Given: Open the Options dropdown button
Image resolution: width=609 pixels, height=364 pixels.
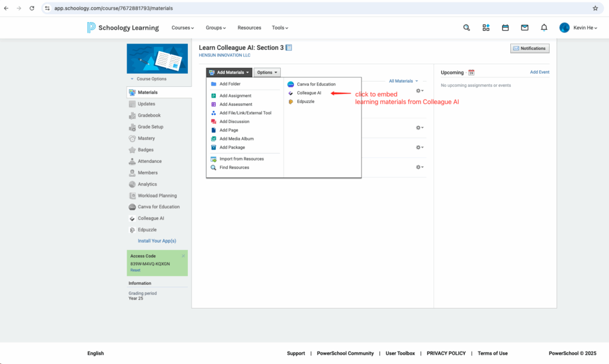Looking at the screenshot, I should (267, 73).
